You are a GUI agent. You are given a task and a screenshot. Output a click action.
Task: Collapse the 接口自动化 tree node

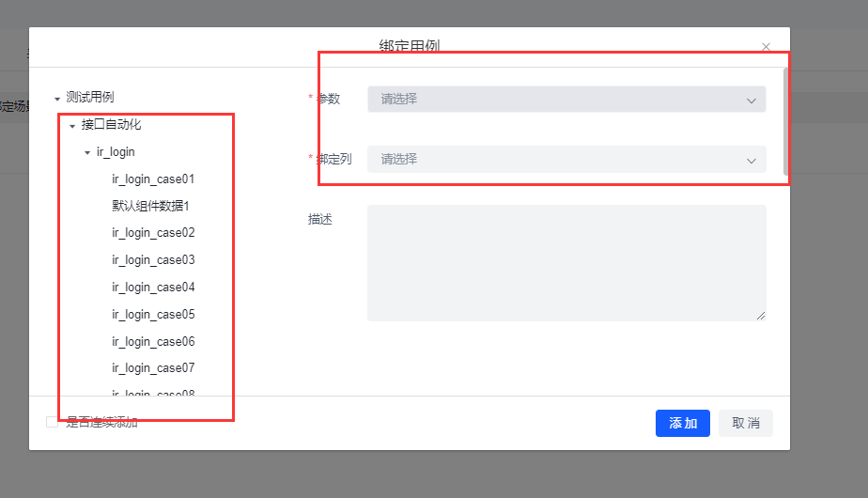pyautogui.click(x=72, y=126)
